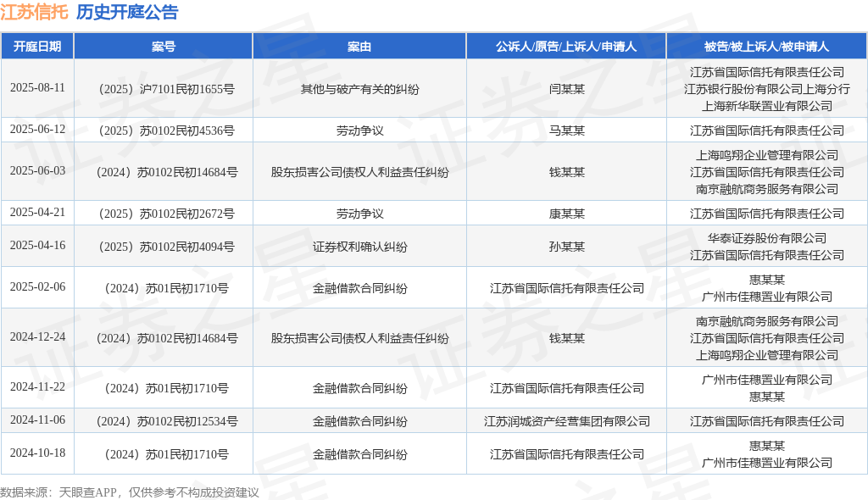Click case number (2025)沪7101民初1655号
This screenshot has height=500, width=868.
(x=164, y=89)
